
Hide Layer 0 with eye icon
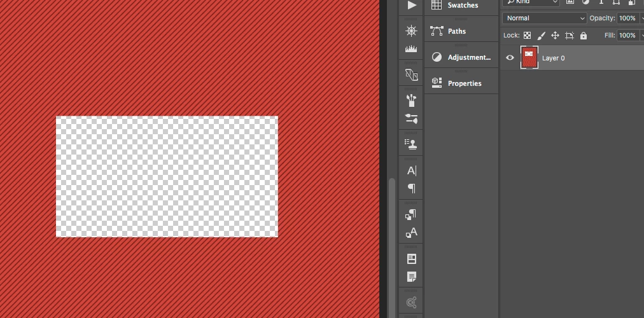coord(510,58)
